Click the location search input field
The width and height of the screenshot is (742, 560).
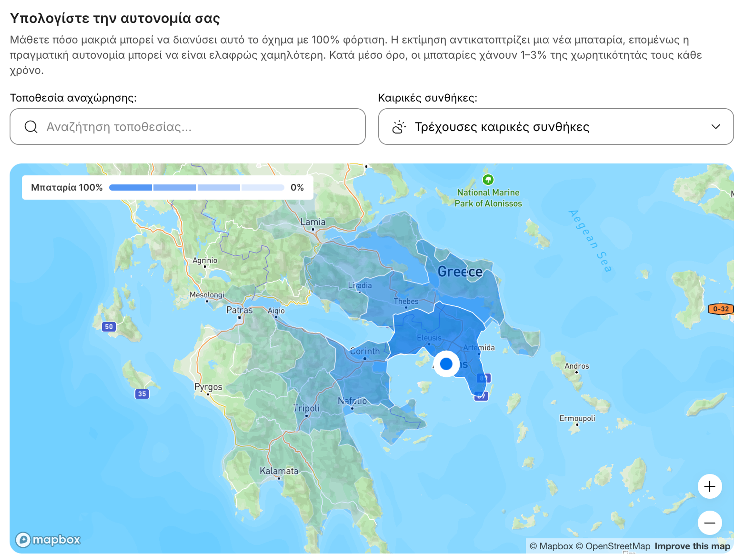pyautogui.click(x=187, y=127)
